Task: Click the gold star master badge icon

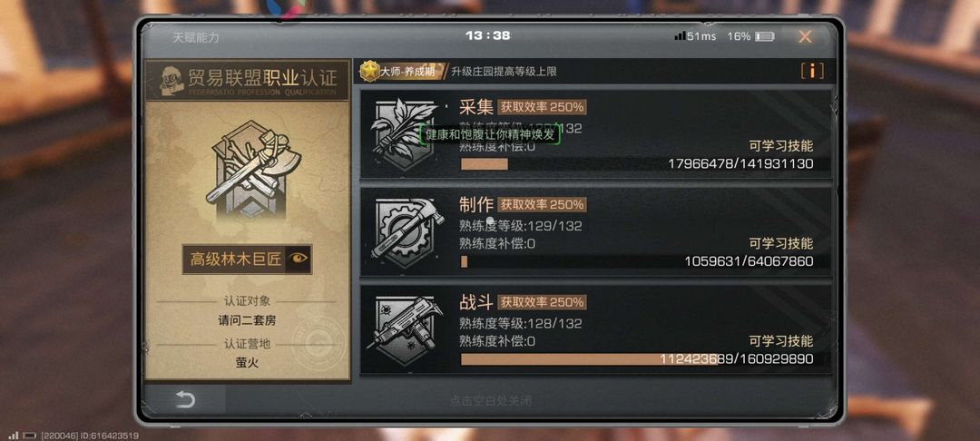Action: pos(370,71)
